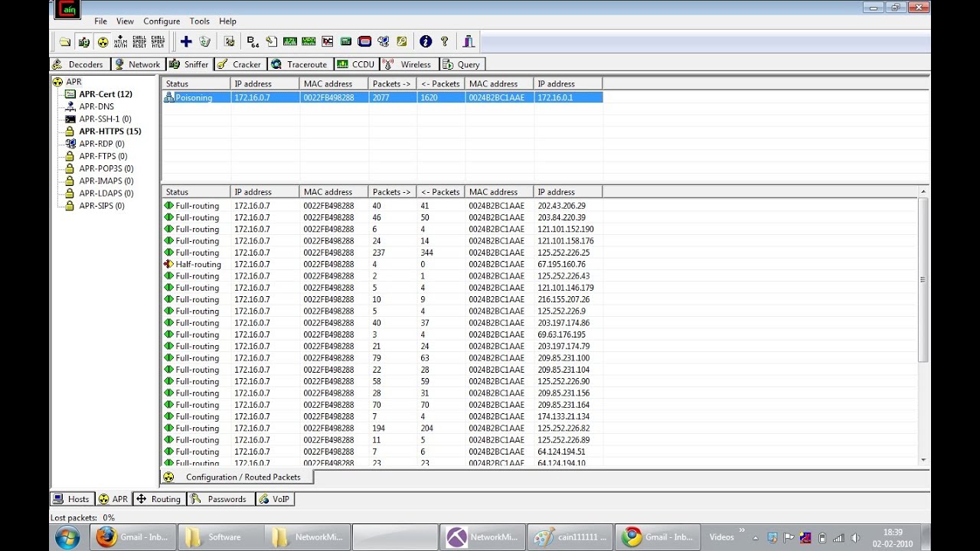Open the Configure menu
980x551 pixels.
coord(162,21)
